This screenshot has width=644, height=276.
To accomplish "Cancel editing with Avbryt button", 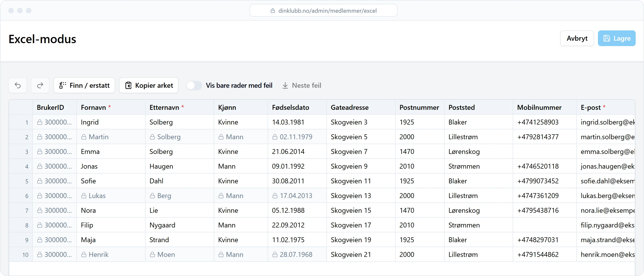I will coord(577,38).
